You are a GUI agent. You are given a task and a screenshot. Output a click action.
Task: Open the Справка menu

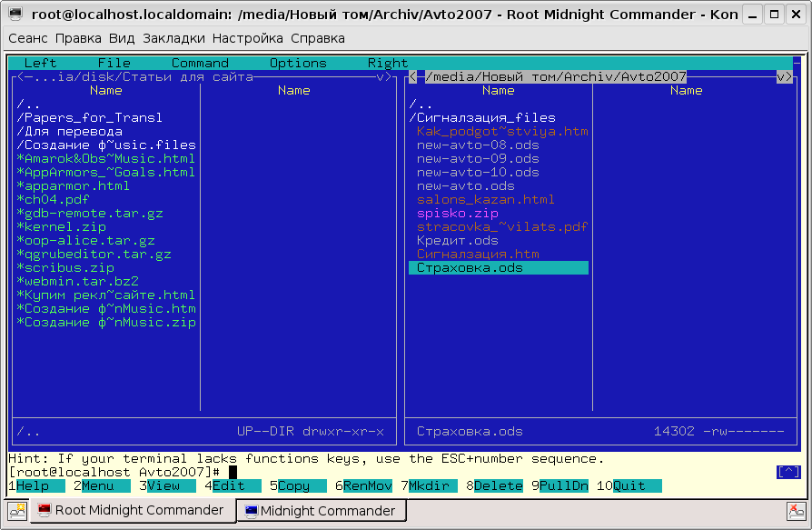click(318, 38)
